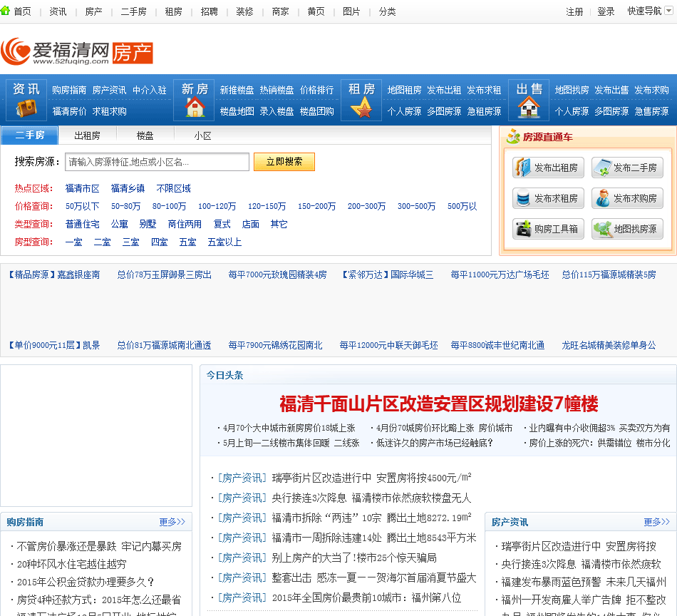Open the 瑞亭街片区改造进行中 article in the center list
The height and width of the screenshot is (616, 677).
[x=372, y=478]
